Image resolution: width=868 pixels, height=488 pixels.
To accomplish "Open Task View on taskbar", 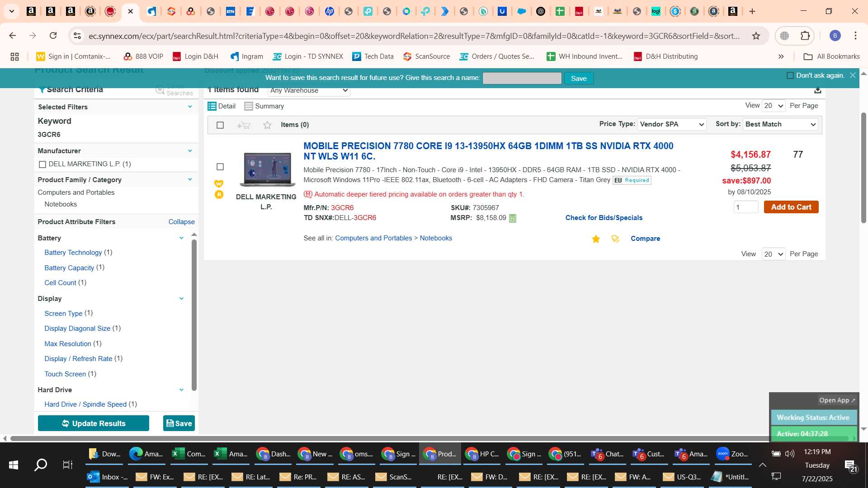I will click(67, 465).
